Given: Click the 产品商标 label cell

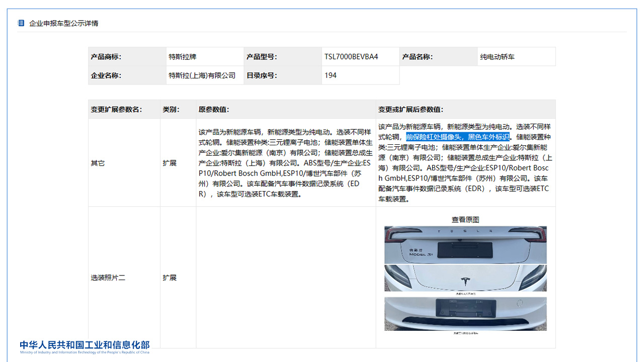Looking at the screenshot, I should point(127,57).
